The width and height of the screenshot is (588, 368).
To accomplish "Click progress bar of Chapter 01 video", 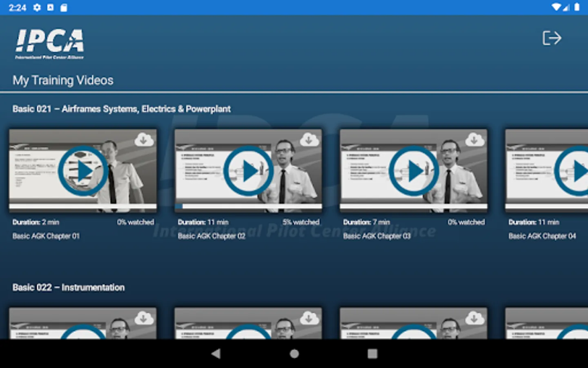I will [83, 206].
